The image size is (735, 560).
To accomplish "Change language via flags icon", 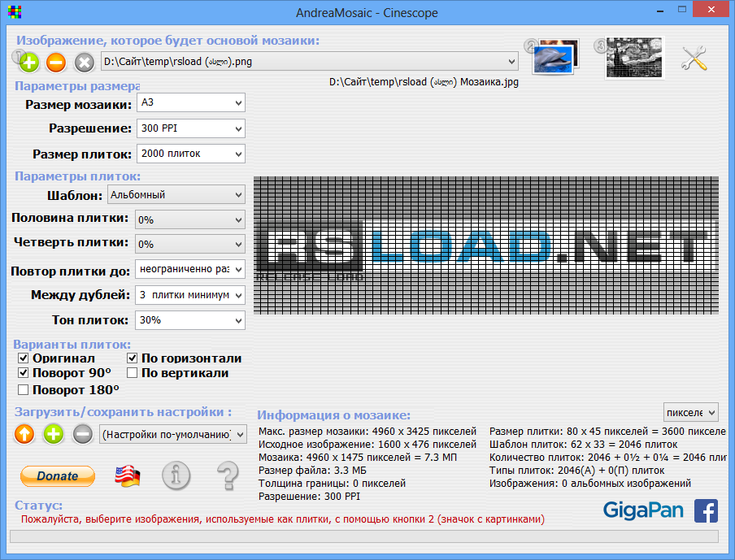I will [x=128, y=476].
